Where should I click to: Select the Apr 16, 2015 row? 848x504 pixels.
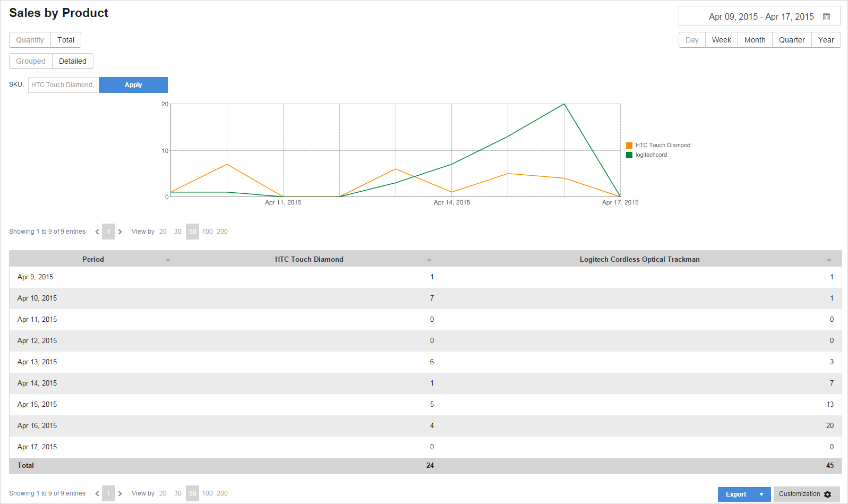[x=425, y=426]
